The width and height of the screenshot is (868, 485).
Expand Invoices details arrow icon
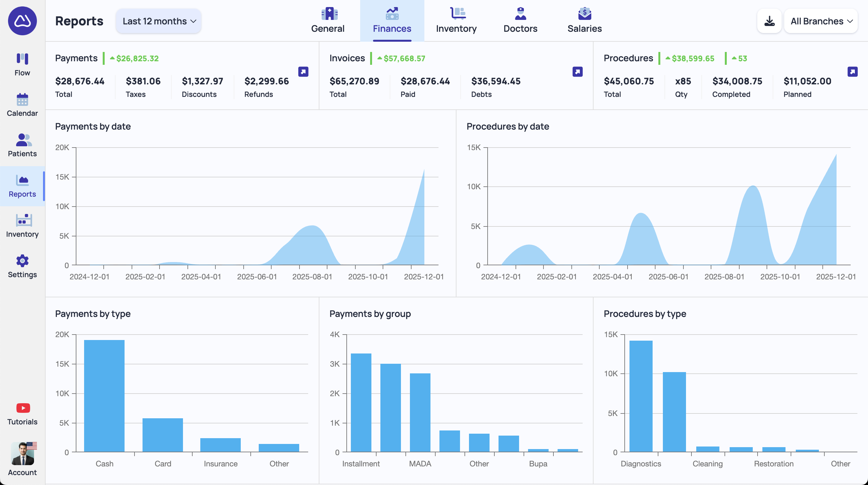577,72
